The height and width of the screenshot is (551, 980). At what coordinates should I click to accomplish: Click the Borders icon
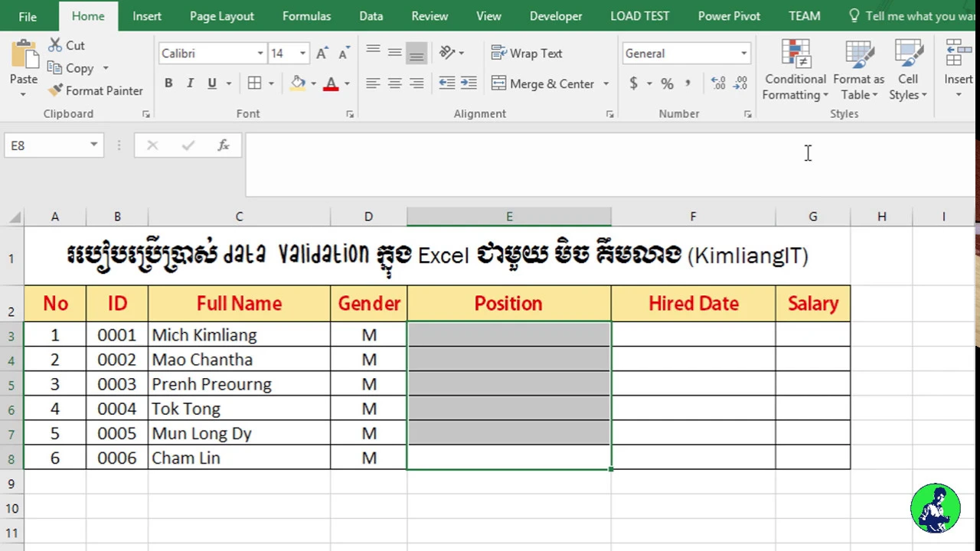tap(254, 83)
